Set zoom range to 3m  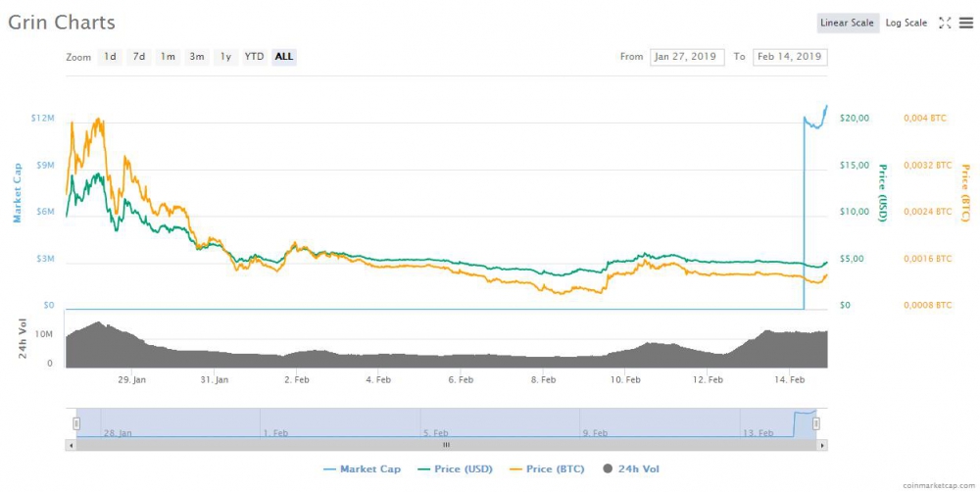coord(197,57)
